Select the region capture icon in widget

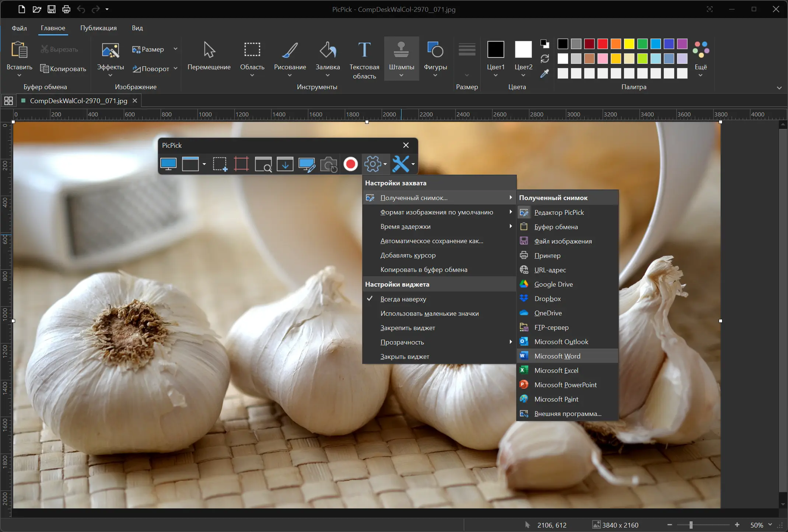(x=220, y=164)
